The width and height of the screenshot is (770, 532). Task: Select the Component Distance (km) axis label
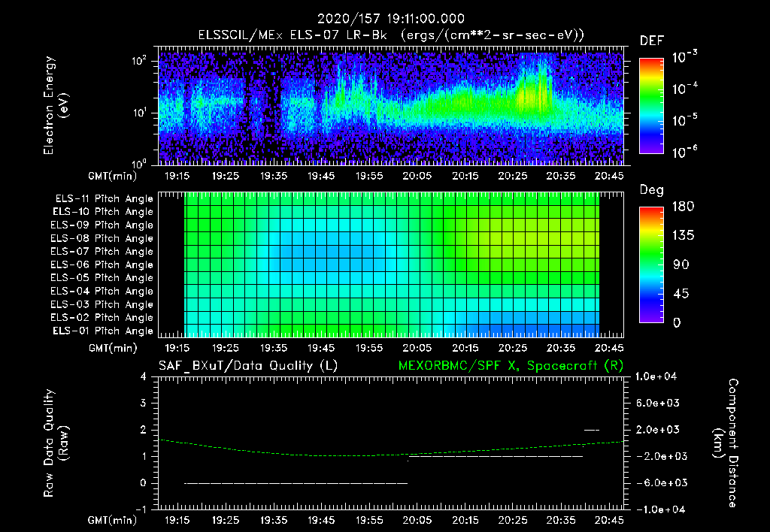tap(726, 443)
